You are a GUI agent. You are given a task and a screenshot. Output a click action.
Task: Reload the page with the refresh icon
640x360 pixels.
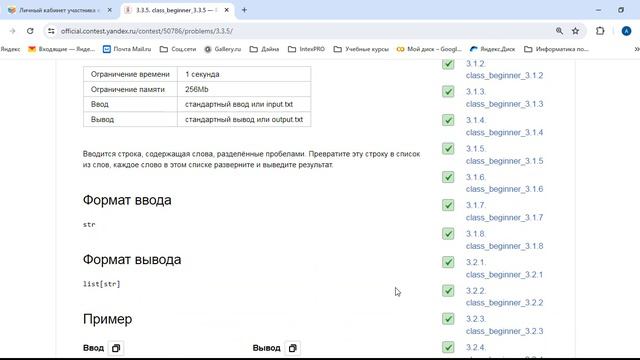(30, 31)
